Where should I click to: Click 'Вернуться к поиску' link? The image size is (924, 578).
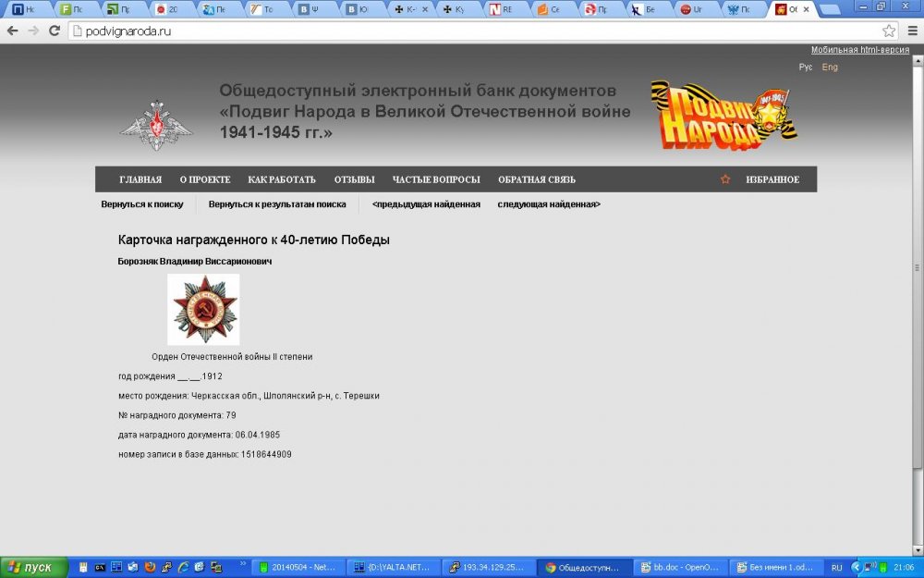[142, 204]
